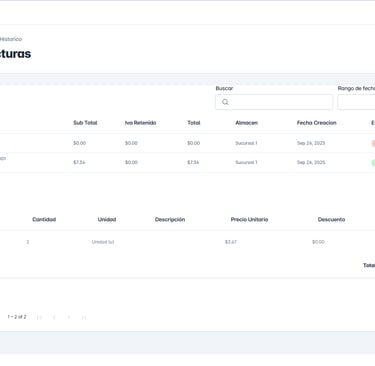Go to the previous page of results

coord(54,317)
